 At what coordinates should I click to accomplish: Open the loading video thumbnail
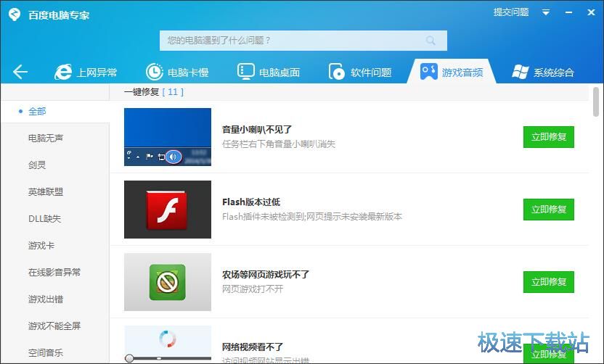[x=168, y=344]
